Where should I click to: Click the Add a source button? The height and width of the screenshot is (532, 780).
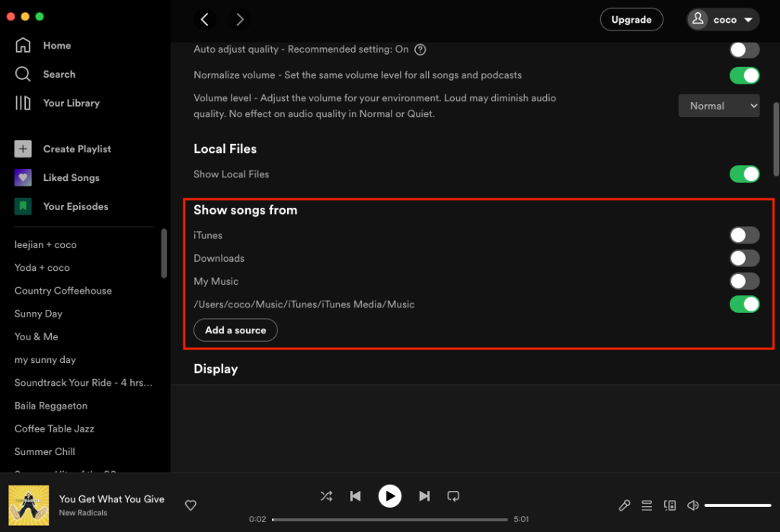pos(235,330)
